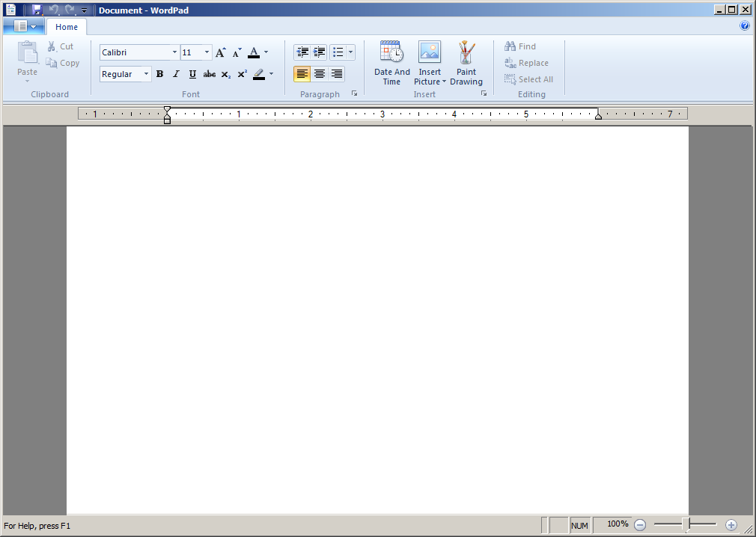The height and width of the screenshot is (537, 756).
Task: Toggle Superscript formatting
Action: point(242,74)
